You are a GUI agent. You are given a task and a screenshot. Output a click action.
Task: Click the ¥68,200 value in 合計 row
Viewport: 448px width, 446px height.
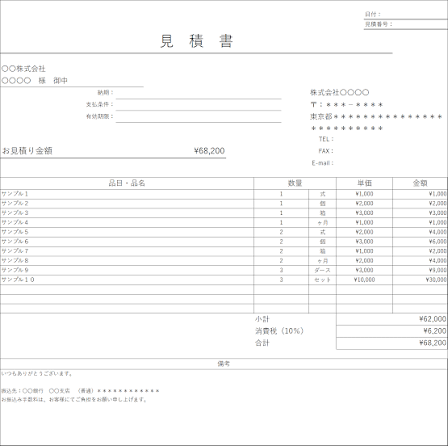pyautogui.click(x=392, y=343)
